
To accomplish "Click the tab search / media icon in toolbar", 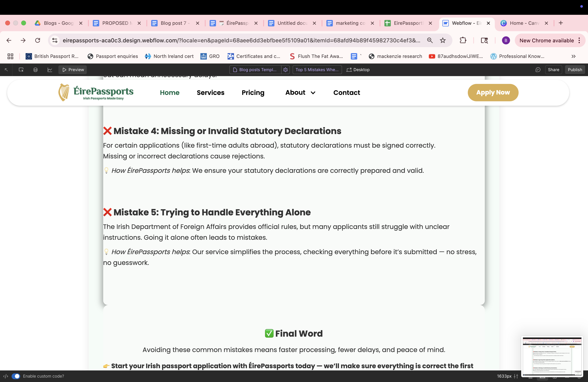I will coord(484,40).
